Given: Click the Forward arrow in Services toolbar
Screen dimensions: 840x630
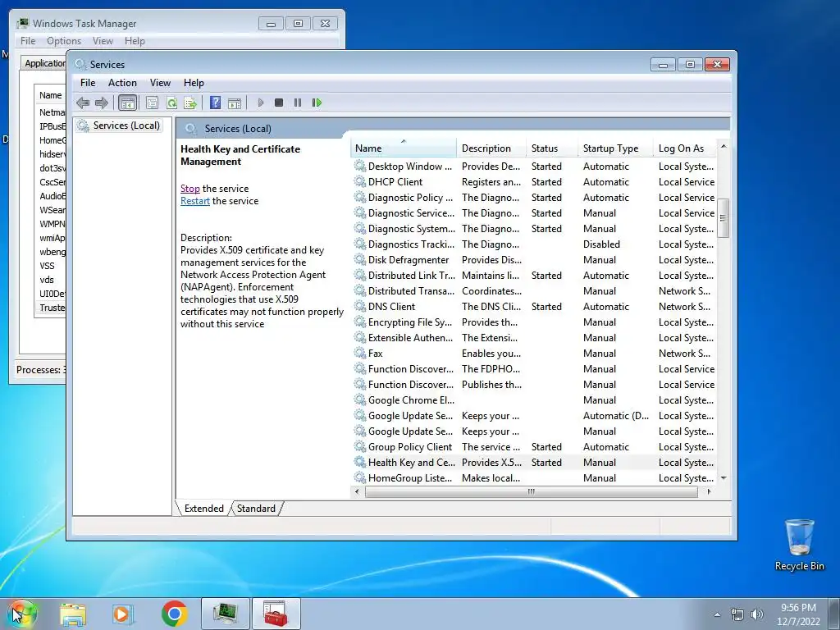Looking at the screenshot, I should click(101, 103).
